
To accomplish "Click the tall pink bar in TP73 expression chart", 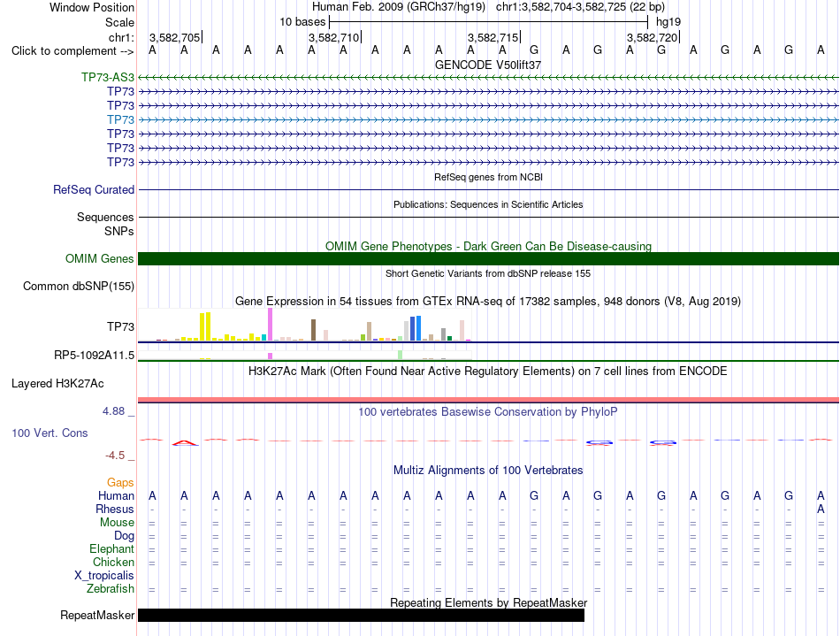I will [x=270, y=324].
